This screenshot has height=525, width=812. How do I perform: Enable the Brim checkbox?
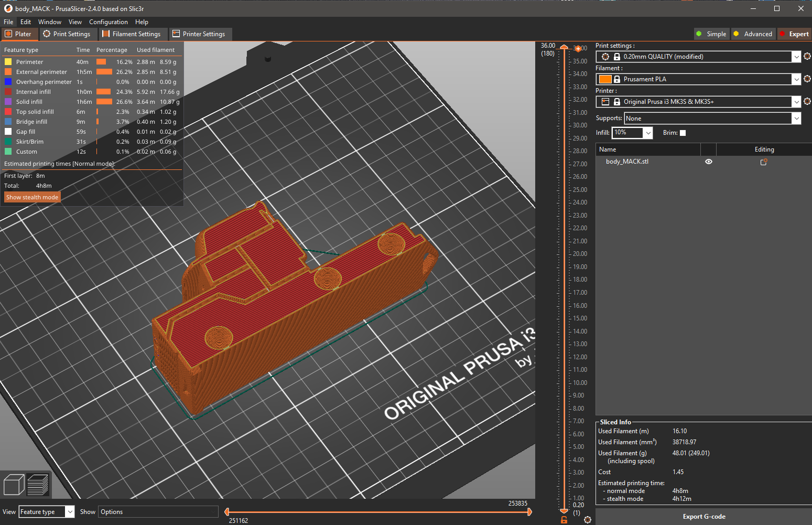tap(683, 133)
